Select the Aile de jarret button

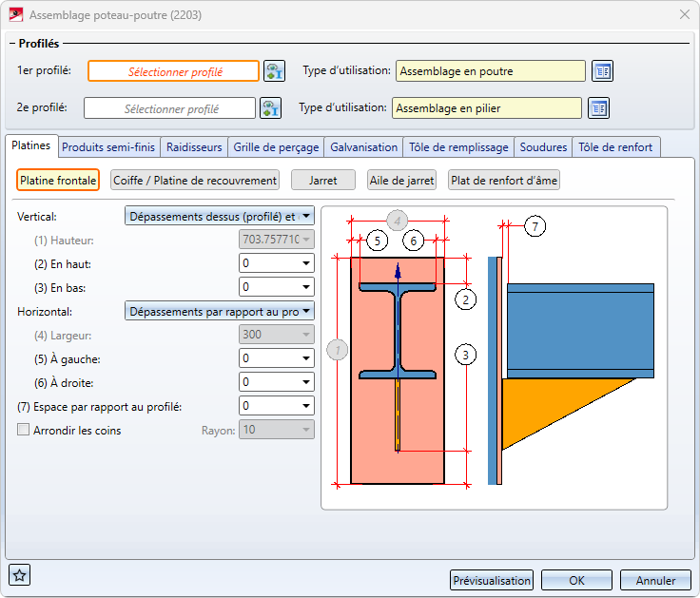pyautogui.click(x=401, y=180)
